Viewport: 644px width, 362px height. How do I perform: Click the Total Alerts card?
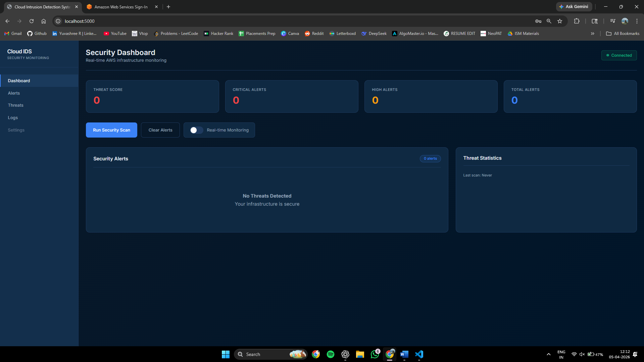point(570,97)
